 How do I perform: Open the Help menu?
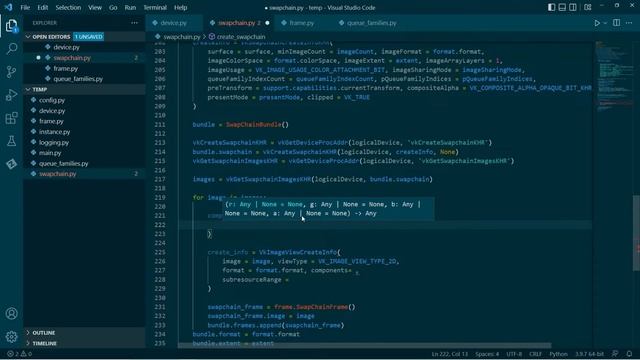[x=180, y=7]
